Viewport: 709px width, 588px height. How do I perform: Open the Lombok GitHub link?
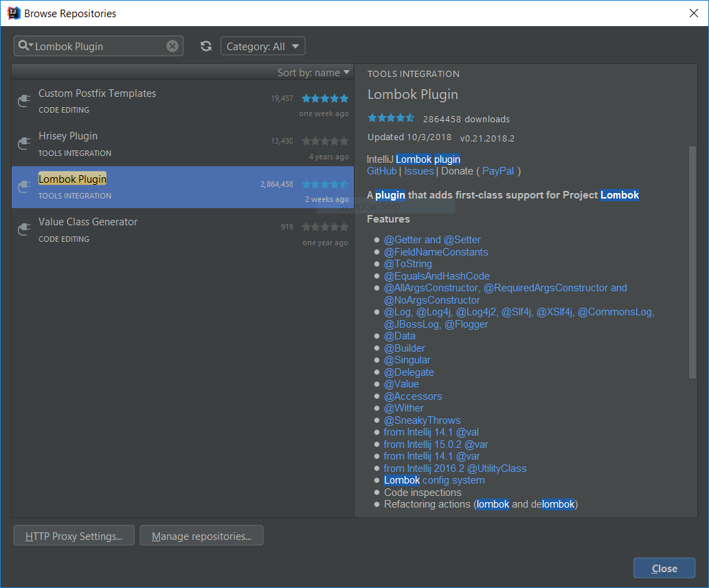[381, 170]
